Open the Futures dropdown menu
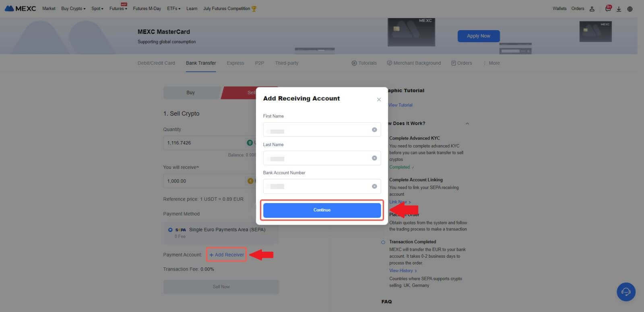 pyautogui.click(x=118, y=8)
